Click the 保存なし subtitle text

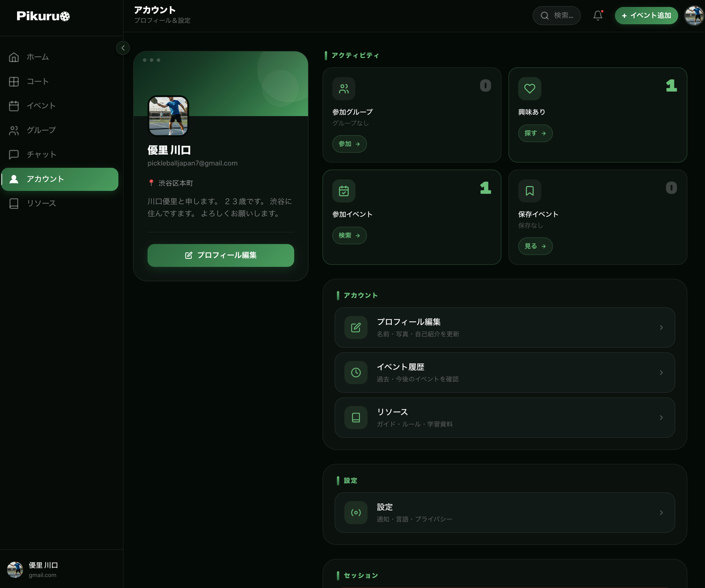pyautogui.click(x=530, y=225)
